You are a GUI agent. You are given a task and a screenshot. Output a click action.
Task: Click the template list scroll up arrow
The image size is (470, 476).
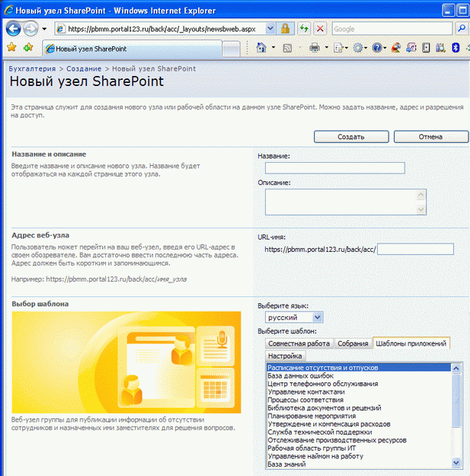(456, 369)
